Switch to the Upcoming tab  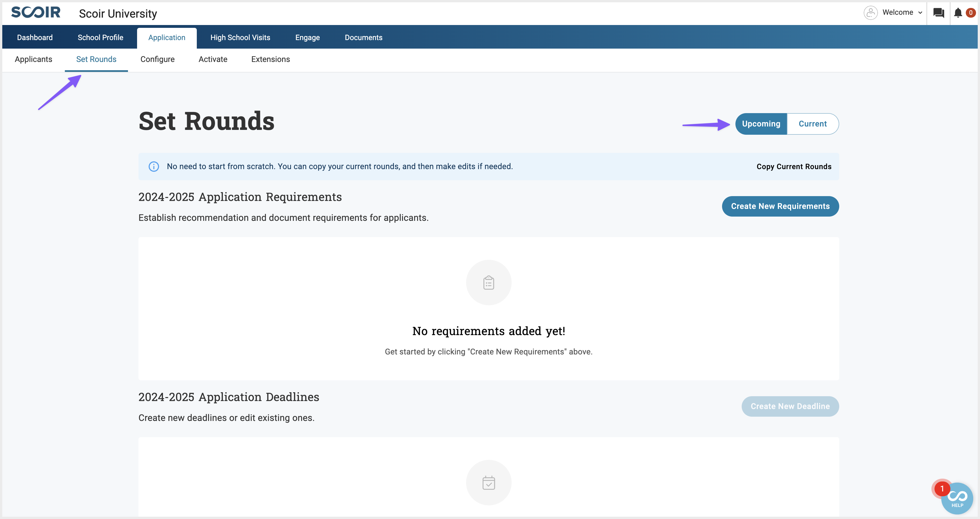click(x=760, y=124)
